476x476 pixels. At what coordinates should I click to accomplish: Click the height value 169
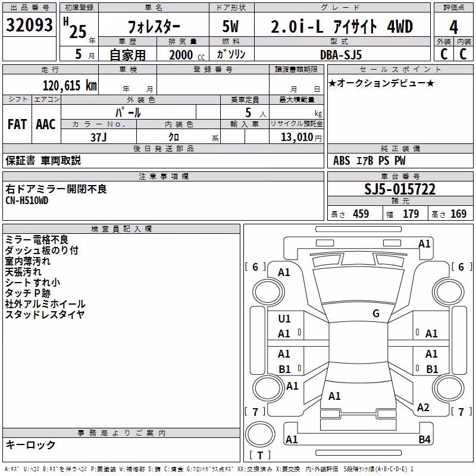tap(458, 214)
